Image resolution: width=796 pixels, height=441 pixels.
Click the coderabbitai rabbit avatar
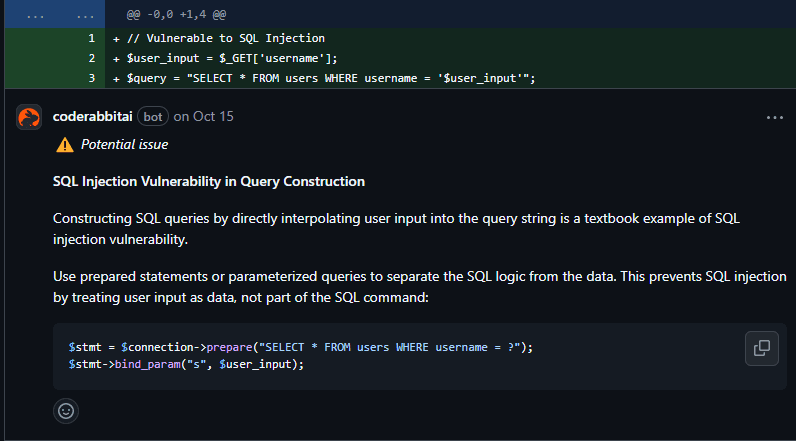point(29,117)
